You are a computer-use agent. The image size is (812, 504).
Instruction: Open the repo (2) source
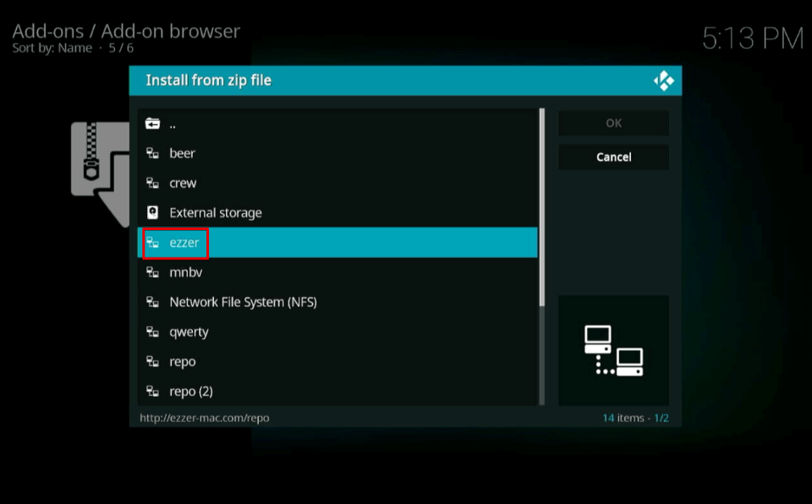(x=337, y=391)
